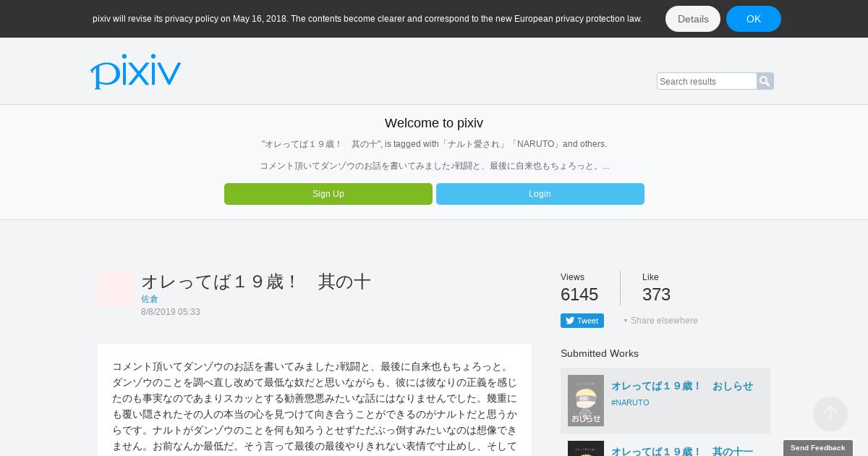The image size is (868, 456).
Task: Open the author avatar image
Action: pyautogui.click(x=116, y=289)
